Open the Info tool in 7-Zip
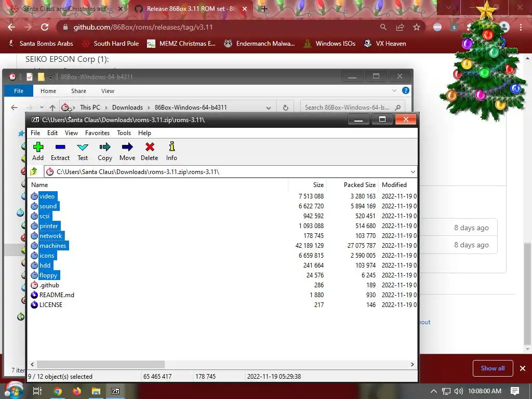This screenshot has height=399, width=532. [171, 151]
